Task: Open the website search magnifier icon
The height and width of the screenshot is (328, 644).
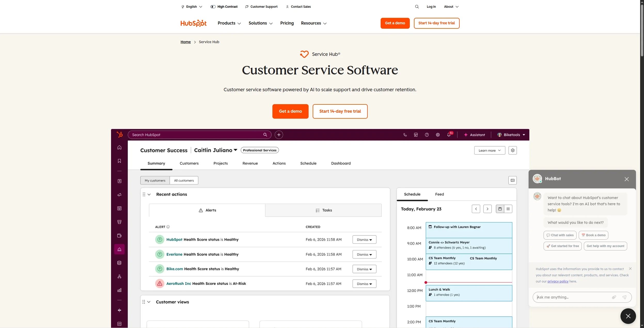Action: pos(417,7)
